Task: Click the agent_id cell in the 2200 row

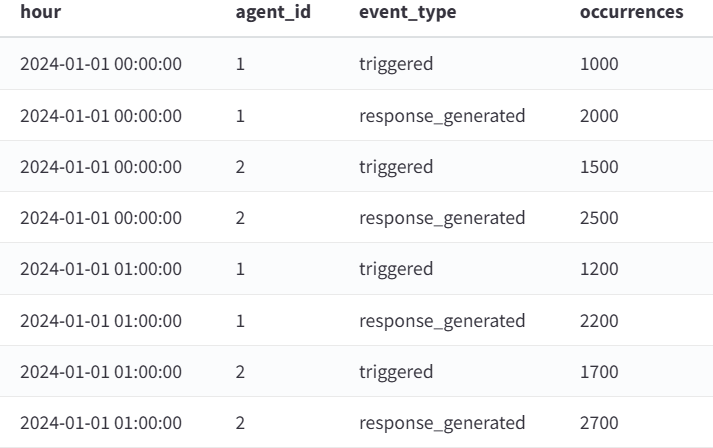Action: pos(240,321)
